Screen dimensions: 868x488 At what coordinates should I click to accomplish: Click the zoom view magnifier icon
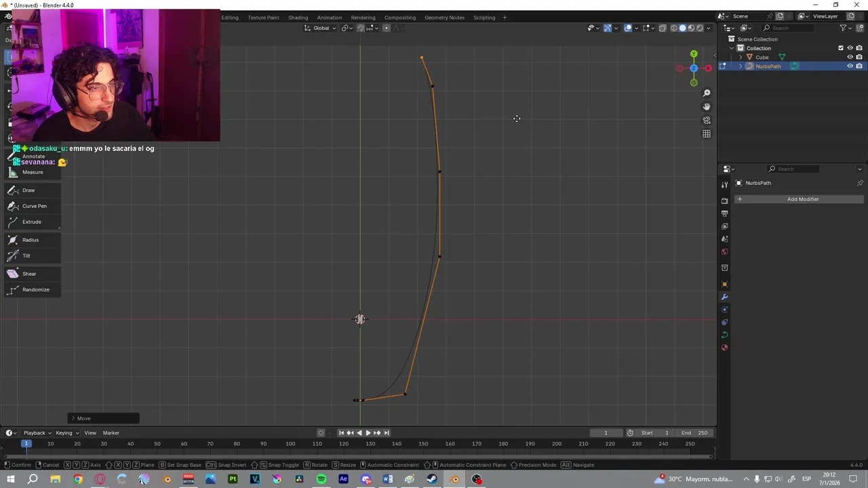click(x=707, y=93)
